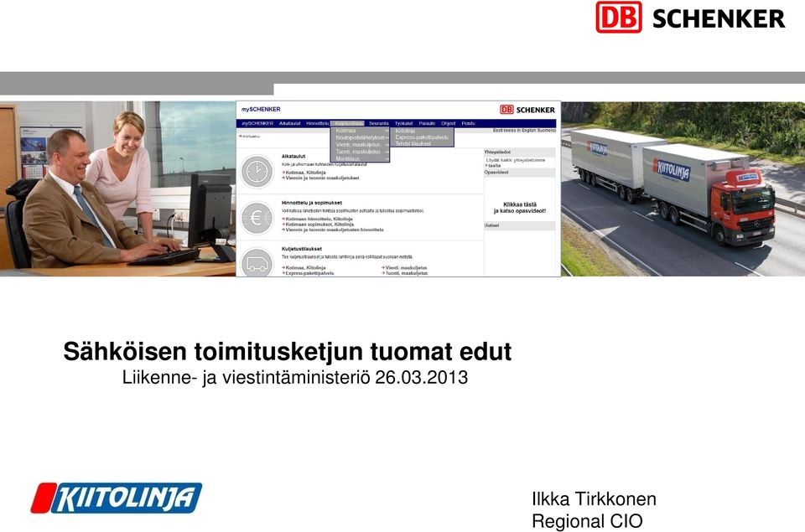Expand the Kotimaa submenu entry
The width and height of the screenshot is (805, 532).
coord(360,131)
